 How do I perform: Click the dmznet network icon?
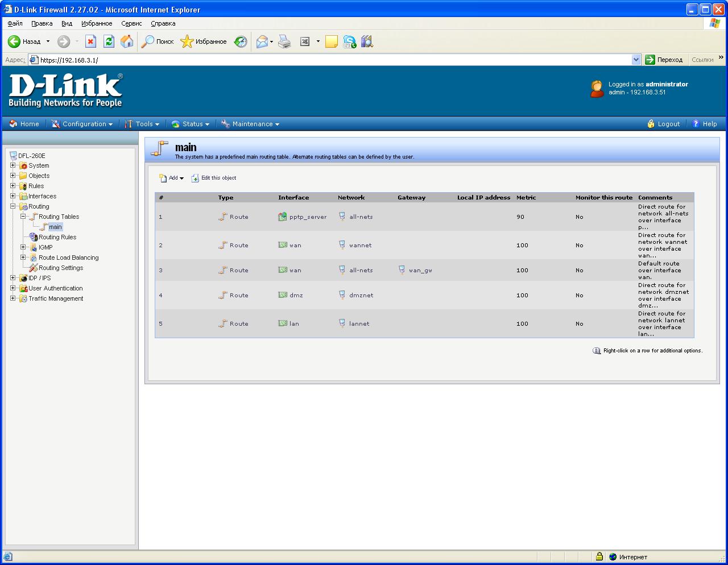pos(342,295)
